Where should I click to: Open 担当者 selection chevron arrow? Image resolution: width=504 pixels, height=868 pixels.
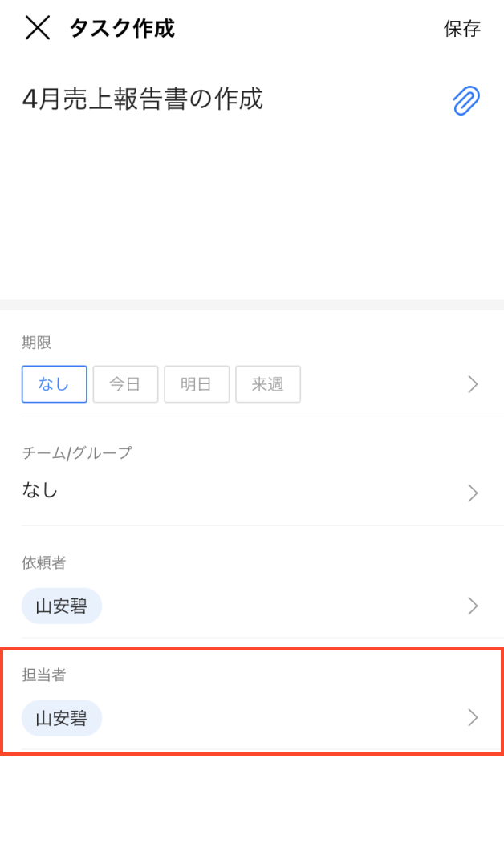[473, 717]
